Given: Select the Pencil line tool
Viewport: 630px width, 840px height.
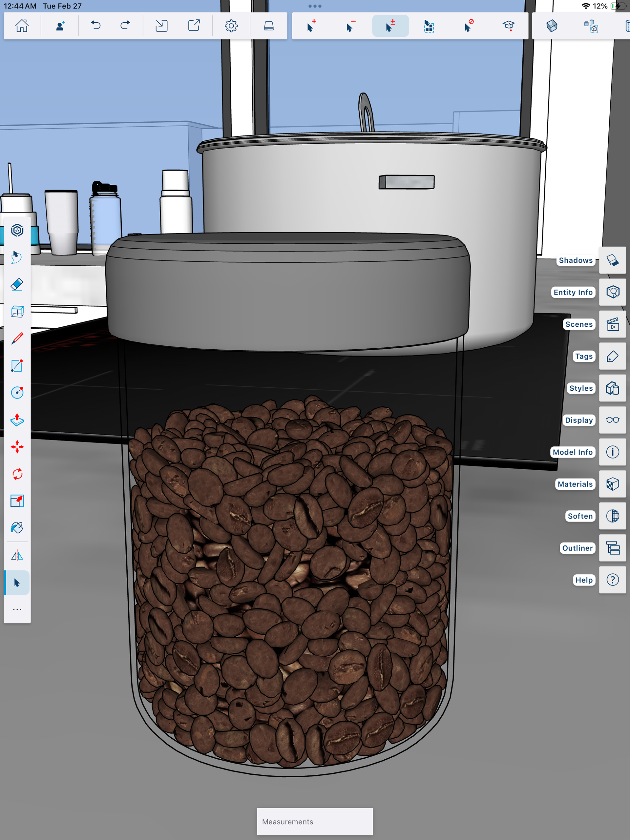Looking at the screenshot, I should (x=17, y=338).
